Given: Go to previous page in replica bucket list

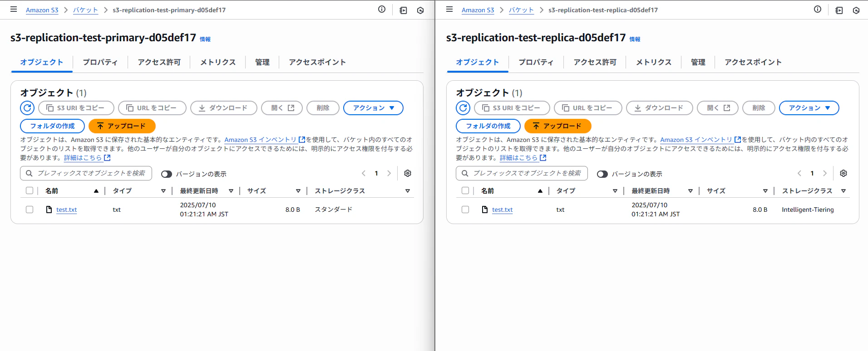Looking at the screenshot, I should click(799, 173).
